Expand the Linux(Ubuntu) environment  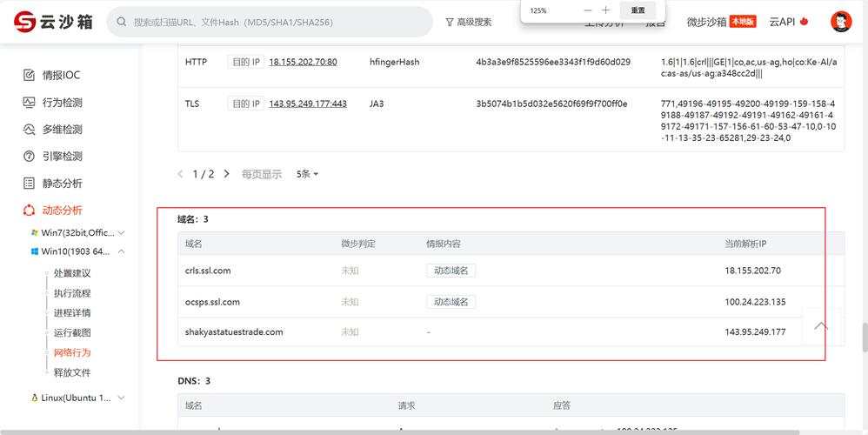coord(121,398)
